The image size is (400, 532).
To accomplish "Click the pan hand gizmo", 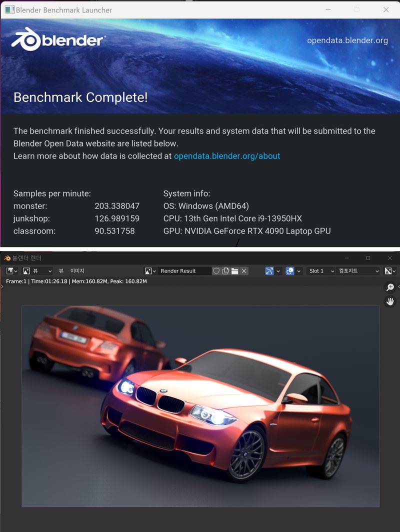I will [x=390, y=301].
